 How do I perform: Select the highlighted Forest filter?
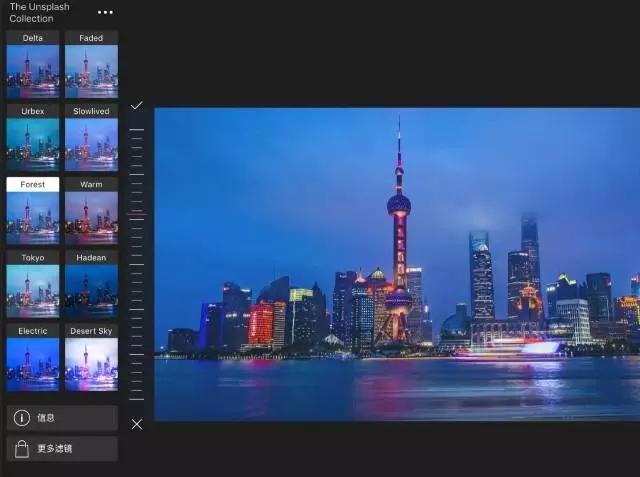(33, 211)
